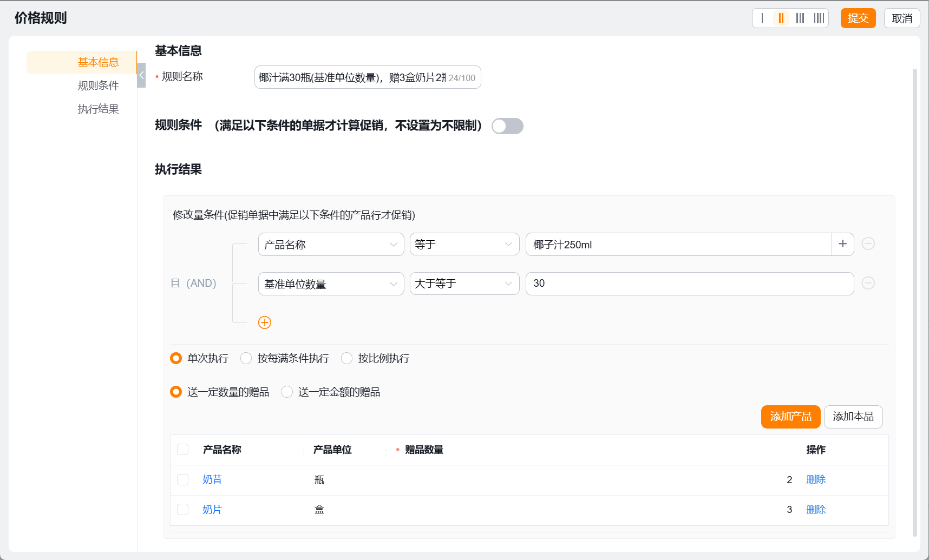Click the 操作 column header
Image resolution: width=929 pixels, height=560 pixels.
click(816, 450)
